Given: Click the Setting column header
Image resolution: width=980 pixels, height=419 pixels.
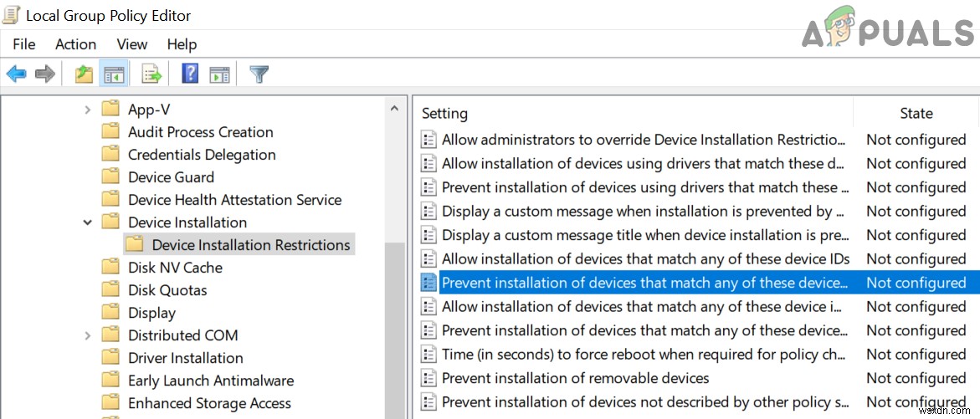Looking at the screenshot, I should coord(444,113).
